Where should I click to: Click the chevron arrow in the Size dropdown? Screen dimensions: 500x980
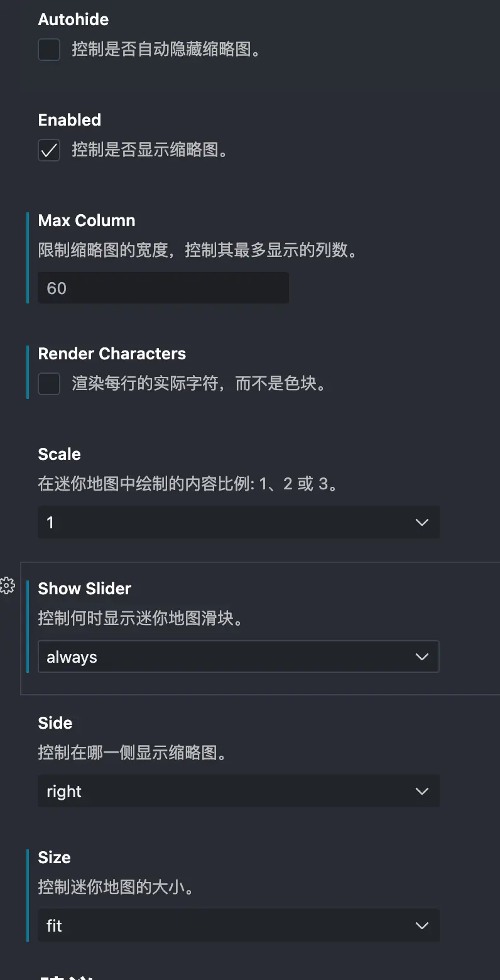(422, 925)
